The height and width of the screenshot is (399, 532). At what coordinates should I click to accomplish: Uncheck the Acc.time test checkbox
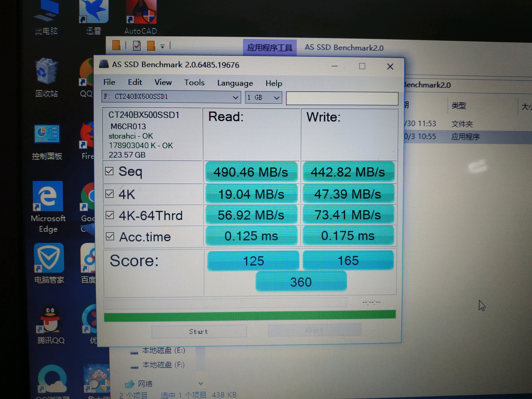110,236
